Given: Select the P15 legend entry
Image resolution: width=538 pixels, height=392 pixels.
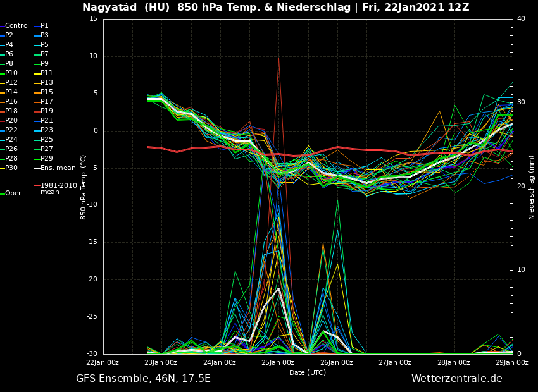Looking at the screenshot, I should click(46, 92).
